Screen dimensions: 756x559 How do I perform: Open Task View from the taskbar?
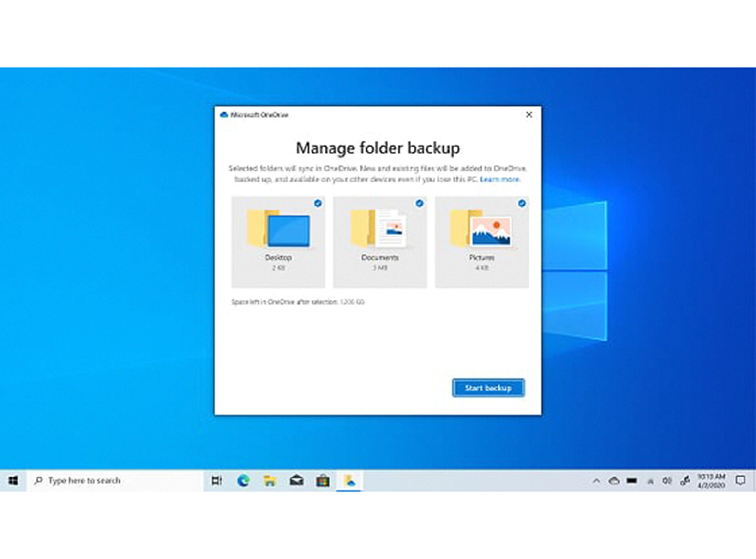[x=217, y=481]
